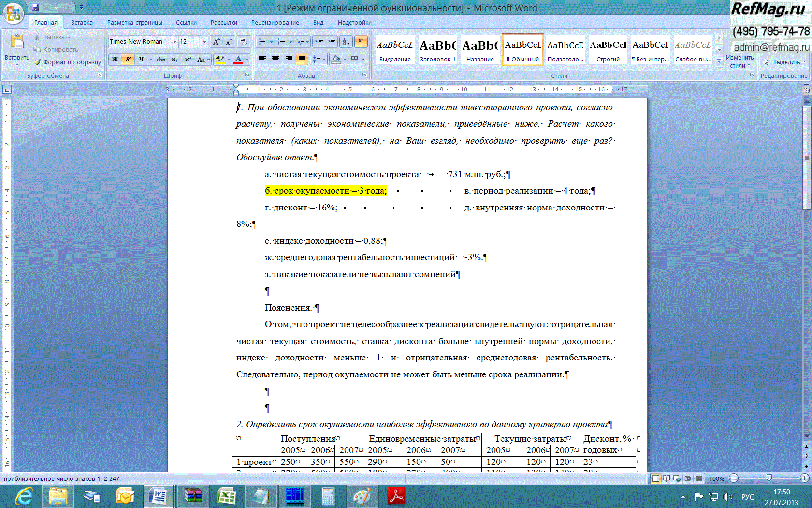Open the Вставка ribbon tab
Viewport: 812px width, 508px height.
[82, 22]
